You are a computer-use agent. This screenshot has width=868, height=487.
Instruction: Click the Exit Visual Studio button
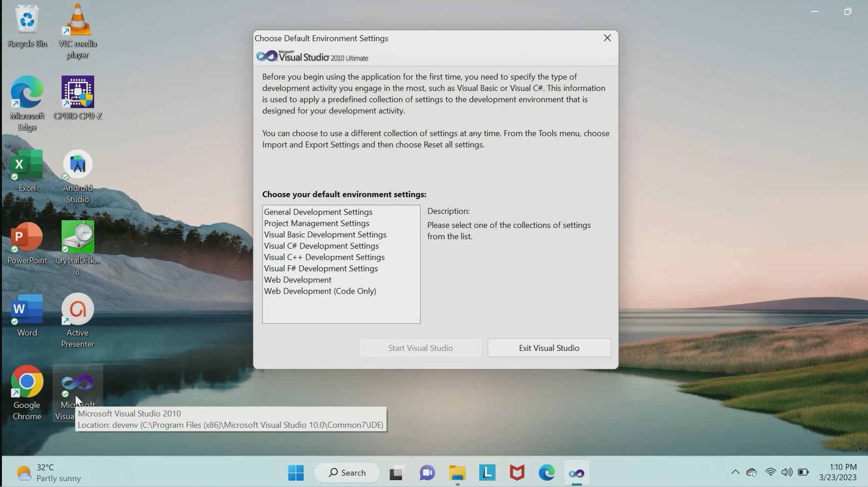(x=549, y=348)
